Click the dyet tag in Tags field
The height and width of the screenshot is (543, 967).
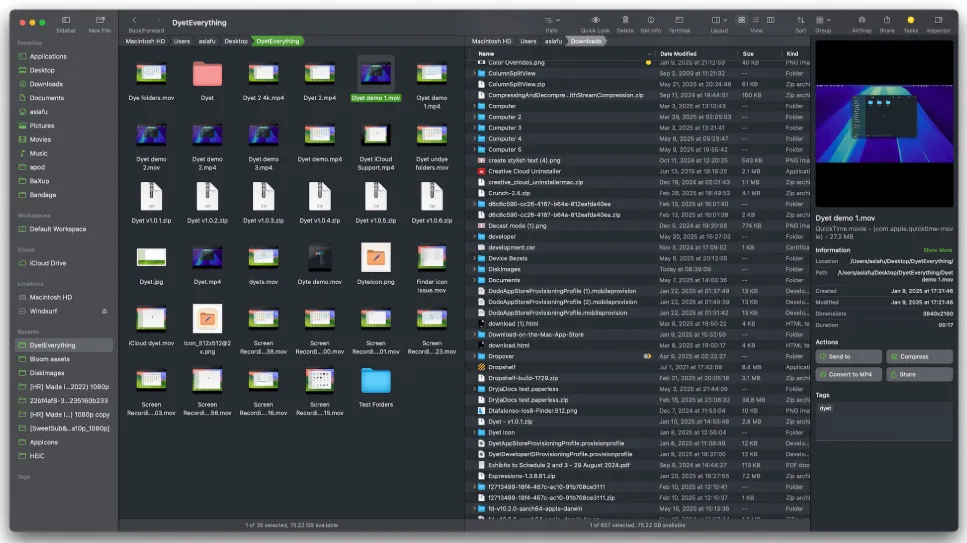[825, 408]
